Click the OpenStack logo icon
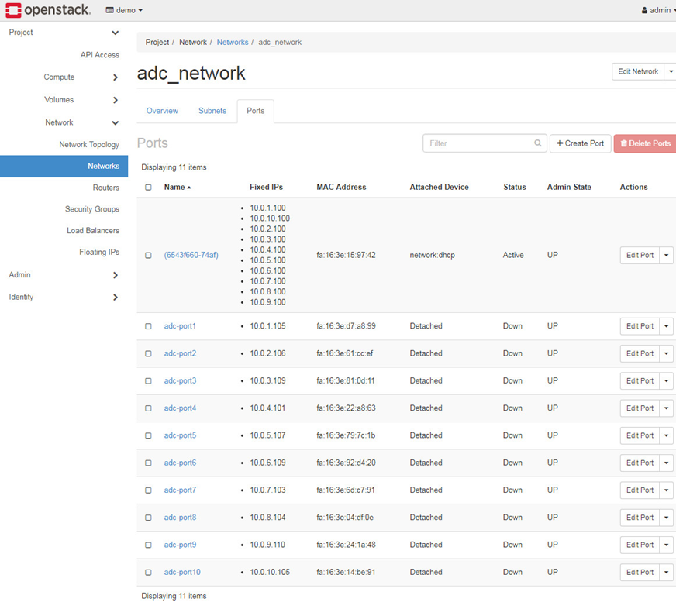Screen dimensions: 676x616 (13, 10)
